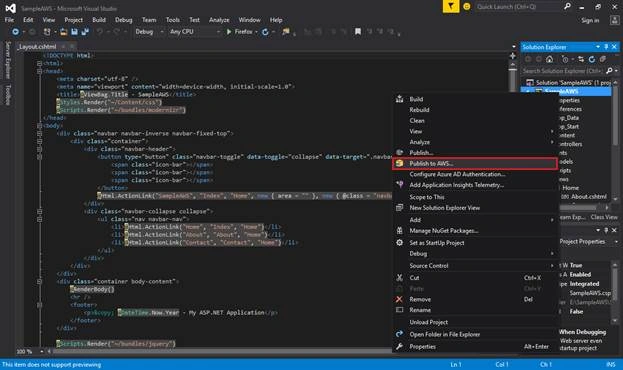
Task: Select Open Folder in File Explorer
Action: coord(476,334)
